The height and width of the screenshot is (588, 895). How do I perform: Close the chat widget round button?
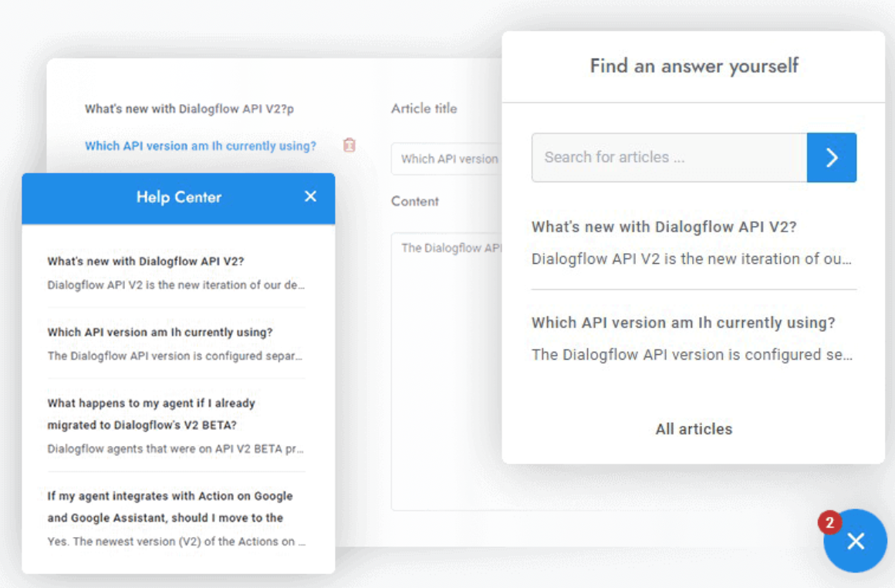point(855,541)
